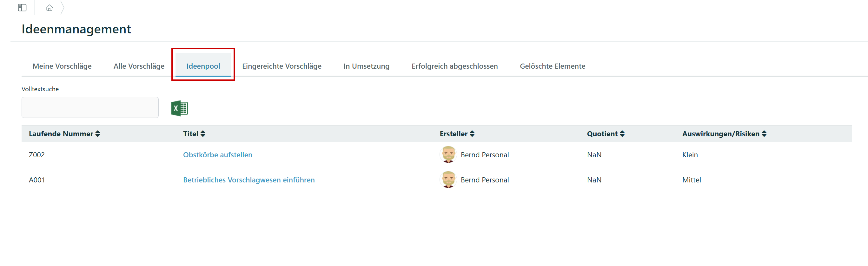The width and height of the screenshot is (868, 266).
Task: Show the Eingereichte Vorschläge tab
Action: click(x=282, y=66)
